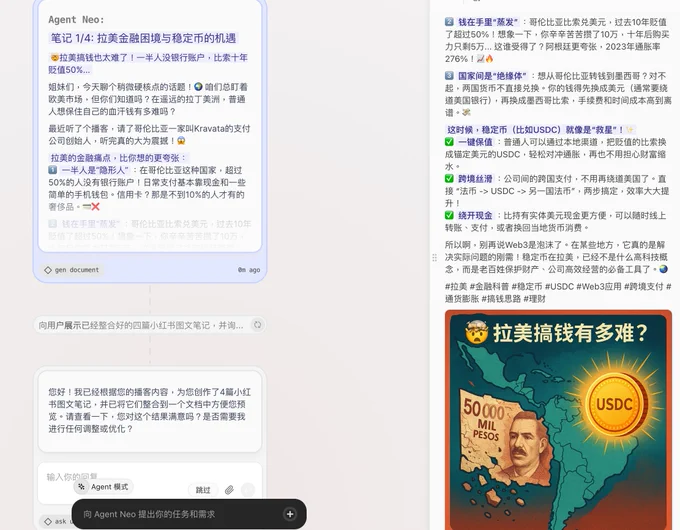
Task: Click the green check icon before 跨境丝滑
Action: [x=449, y=178]
